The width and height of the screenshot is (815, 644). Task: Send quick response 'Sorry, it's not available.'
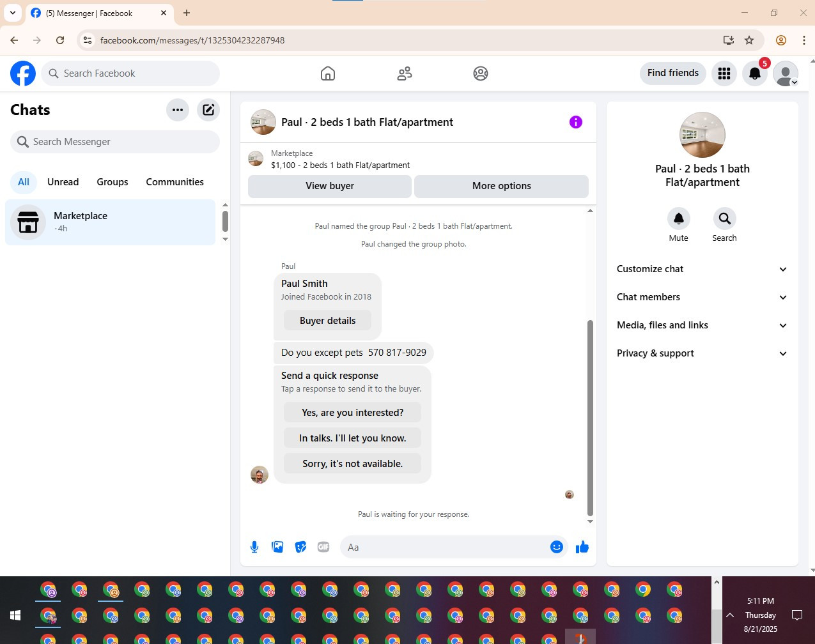353,464
